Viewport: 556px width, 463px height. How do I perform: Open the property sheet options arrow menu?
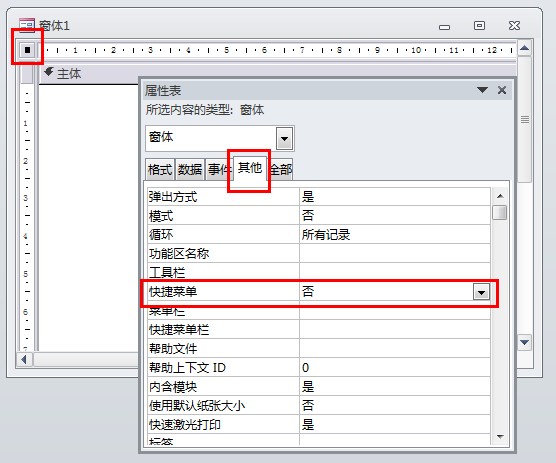pyautogui.click(x=482, y=90)
